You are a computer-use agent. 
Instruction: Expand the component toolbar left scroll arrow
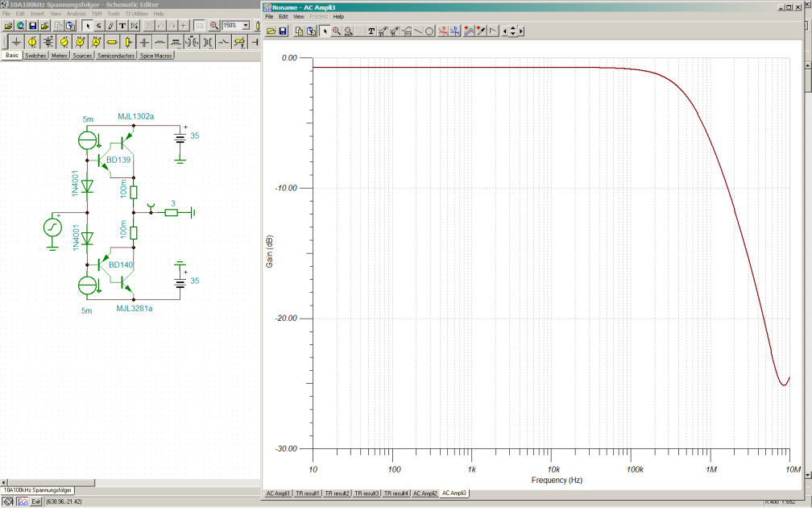(4, 41)
